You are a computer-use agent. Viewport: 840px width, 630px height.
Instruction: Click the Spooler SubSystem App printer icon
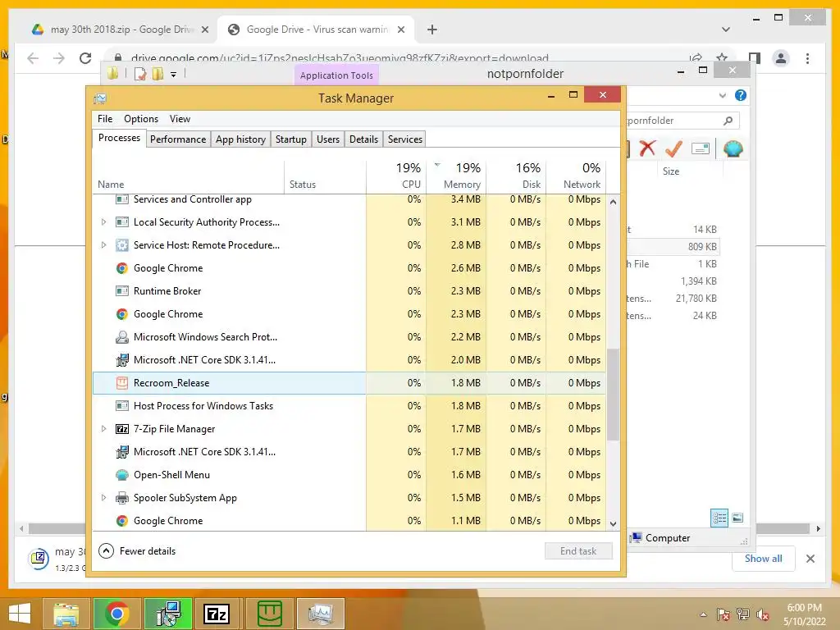coord(122,498)
